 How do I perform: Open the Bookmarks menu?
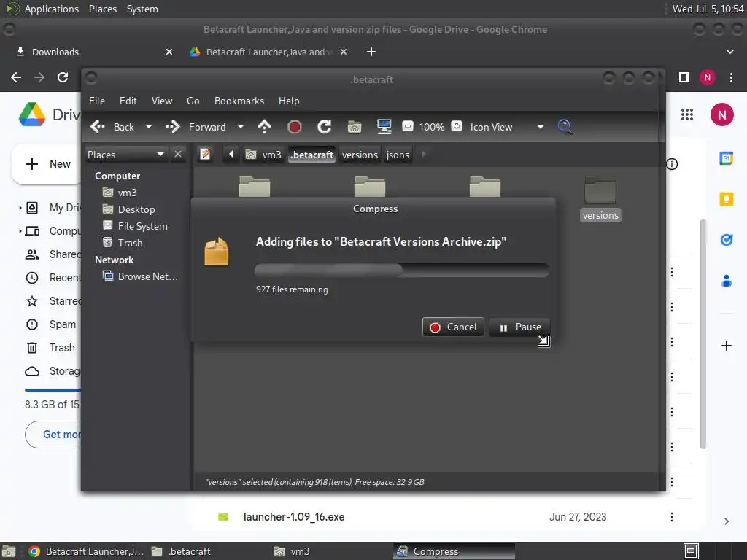[x=239, y=101]
